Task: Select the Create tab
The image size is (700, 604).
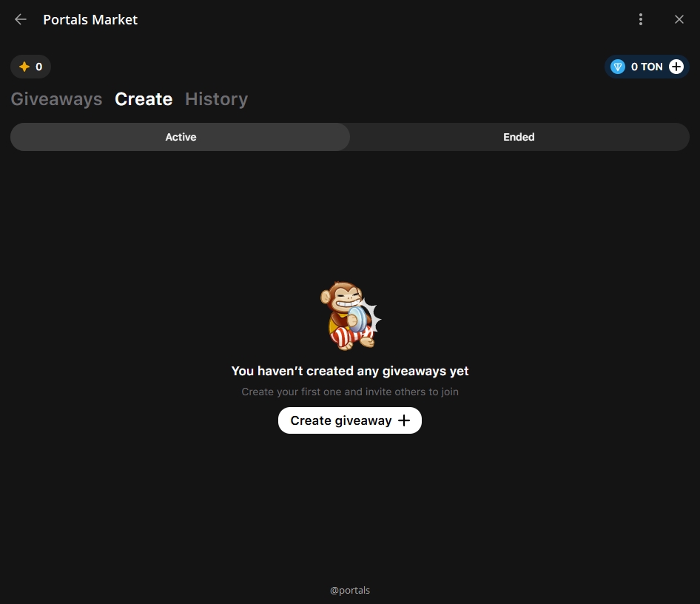Action: [x=144, y=99]
